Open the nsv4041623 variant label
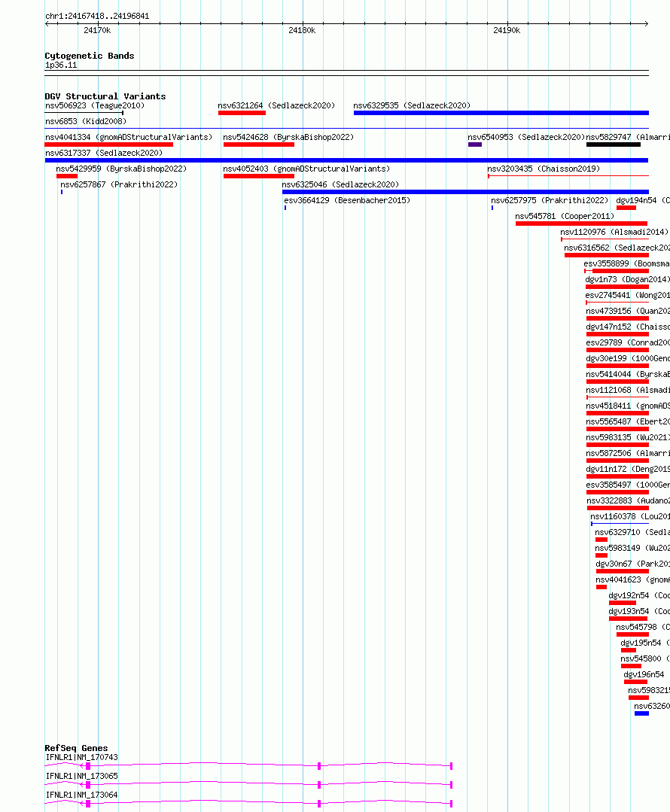 click(632, 579)
